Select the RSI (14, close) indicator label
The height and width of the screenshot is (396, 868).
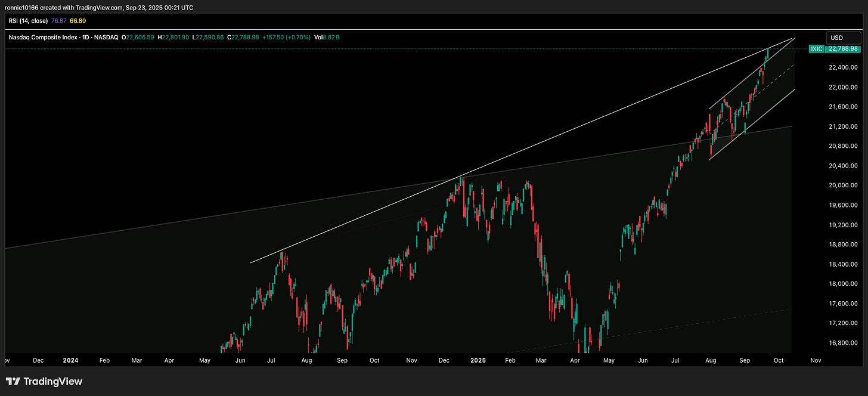point(27,20)
